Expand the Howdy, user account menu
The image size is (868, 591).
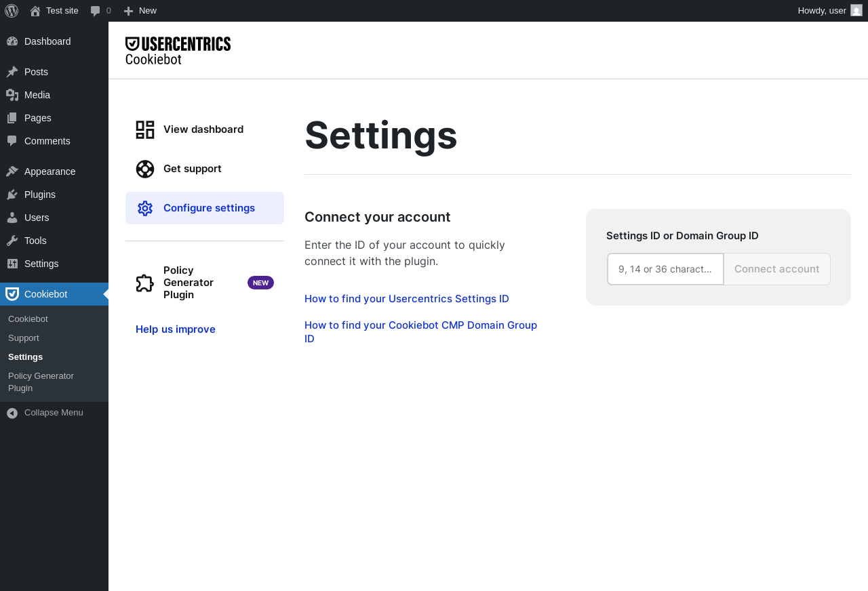point(822,11)
